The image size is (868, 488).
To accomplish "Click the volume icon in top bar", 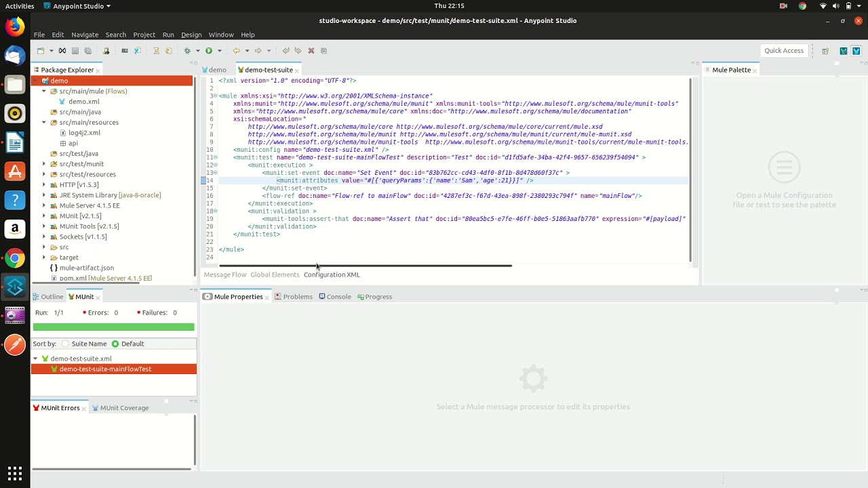I will [837, 6].
